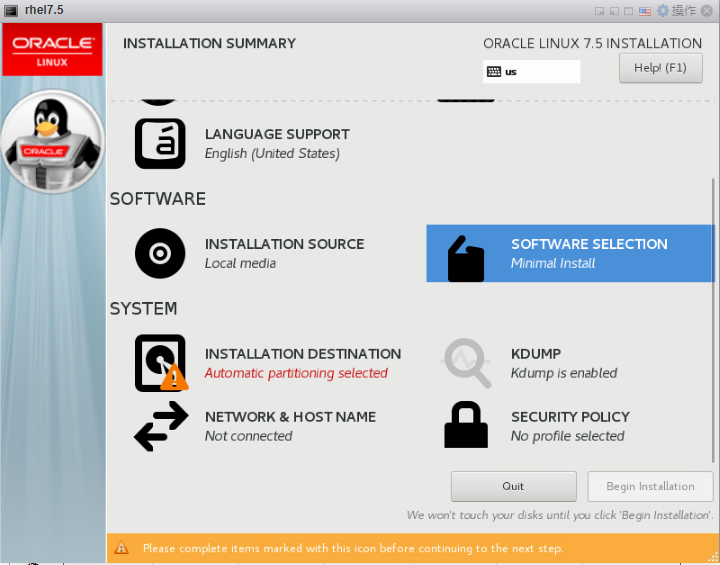Open Installation Destination disk icon with warning

click(x=161, y=363)
